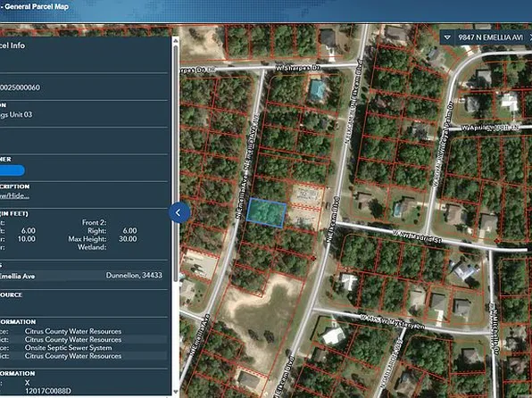
Task: Click the scrollbar down arrow in parcel panel
Action: point(176,392)
